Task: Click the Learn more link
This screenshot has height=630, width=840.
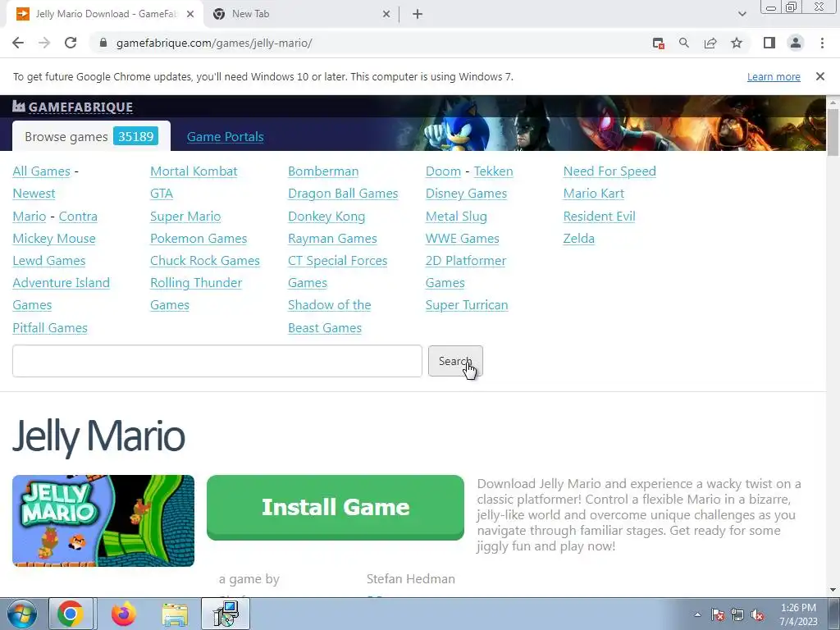Action: pos(774,76)
